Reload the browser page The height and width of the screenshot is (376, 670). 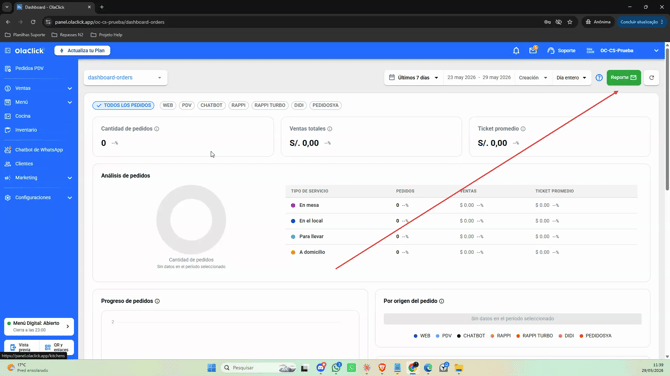(x=33, y=22)
